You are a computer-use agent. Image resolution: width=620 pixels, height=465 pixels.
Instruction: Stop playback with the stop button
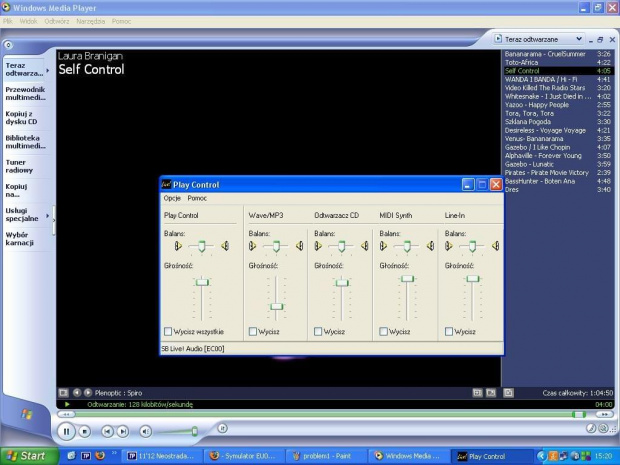click(x=84, y=432)
